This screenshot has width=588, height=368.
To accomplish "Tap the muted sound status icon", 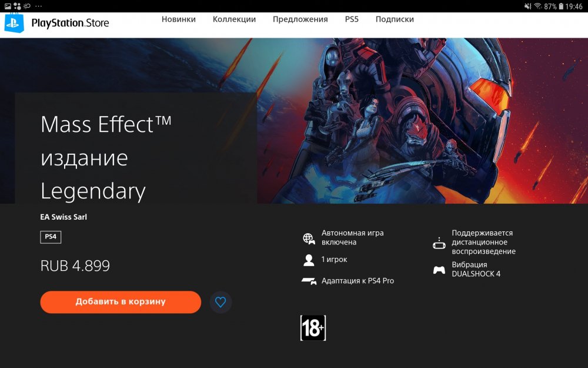I will [x=527, y=6].
